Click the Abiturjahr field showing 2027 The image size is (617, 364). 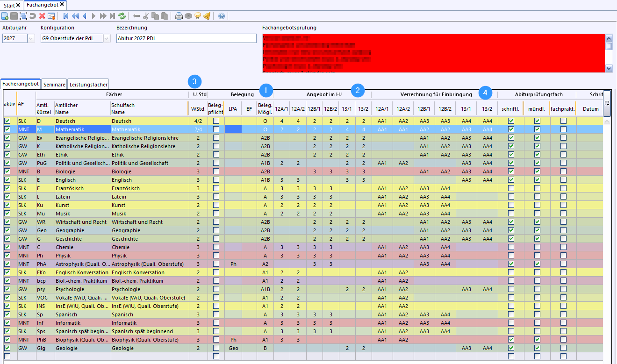pyautogui.click(x=15, y=38)
